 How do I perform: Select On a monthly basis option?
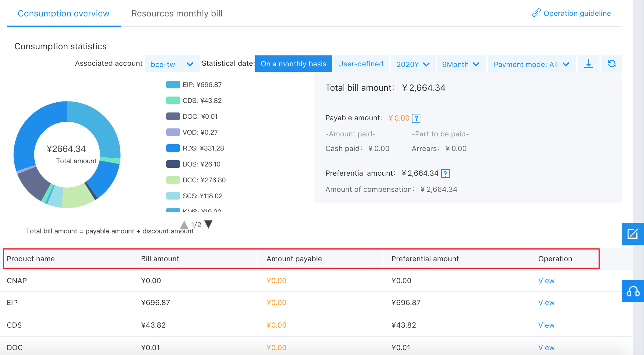point(293,64)
